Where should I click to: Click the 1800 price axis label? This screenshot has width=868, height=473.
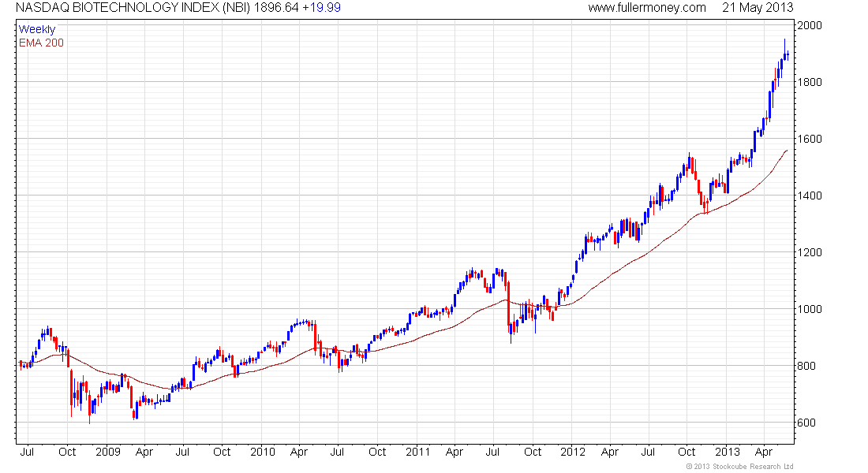tap(810, 83)
